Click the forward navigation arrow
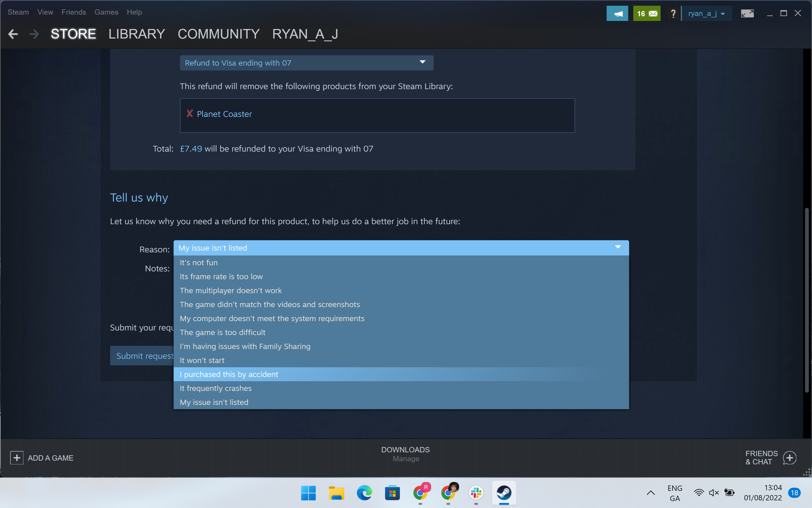Viewport: 812px width, 508px height. click(34, 34)
